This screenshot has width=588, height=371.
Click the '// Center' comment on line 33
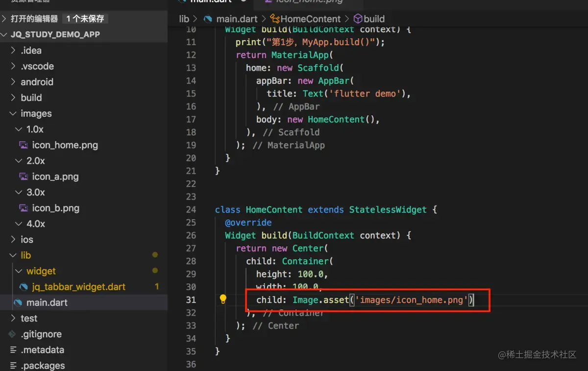click(275, 325)
